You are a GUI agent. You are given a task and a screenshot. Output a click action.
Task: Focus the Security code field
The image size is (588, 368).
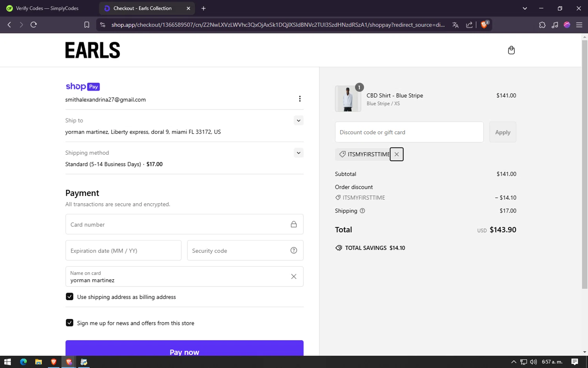245,251
